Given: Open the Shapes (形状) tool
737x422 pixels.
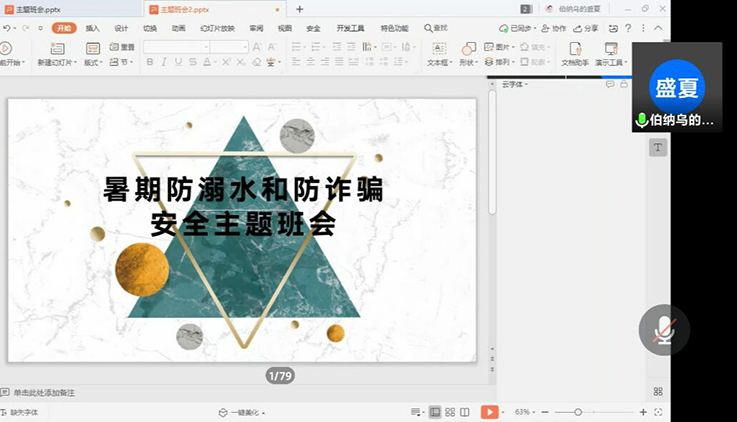Looking at the screenshot, I should [467, 48].
